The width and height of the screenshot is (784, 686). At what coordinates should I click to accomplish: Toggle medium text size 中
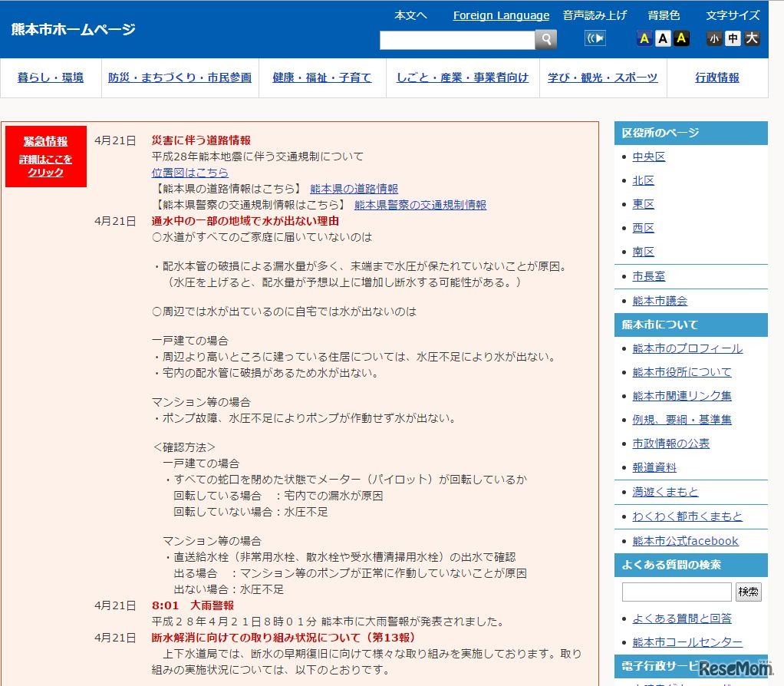tap(733, 38)
